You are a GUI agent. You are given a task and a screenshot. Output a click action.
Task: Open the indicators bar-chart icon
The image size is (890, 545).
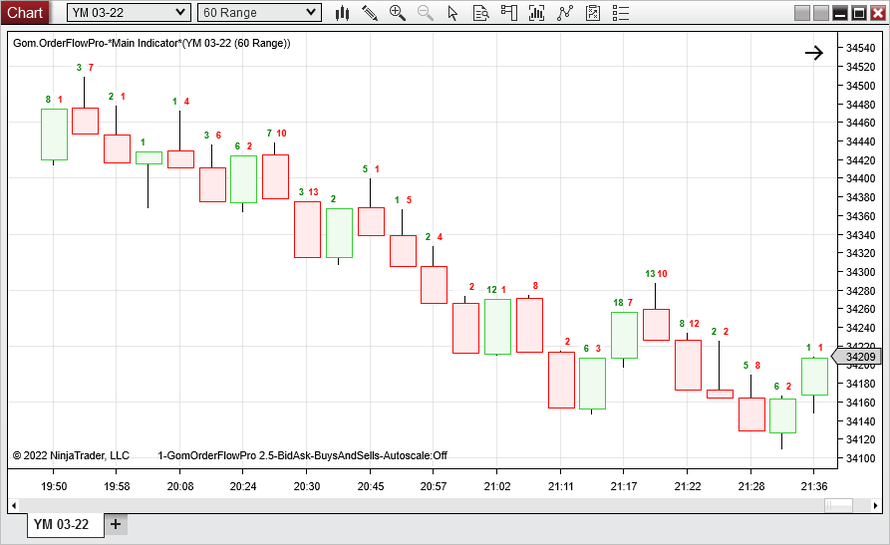536,12
